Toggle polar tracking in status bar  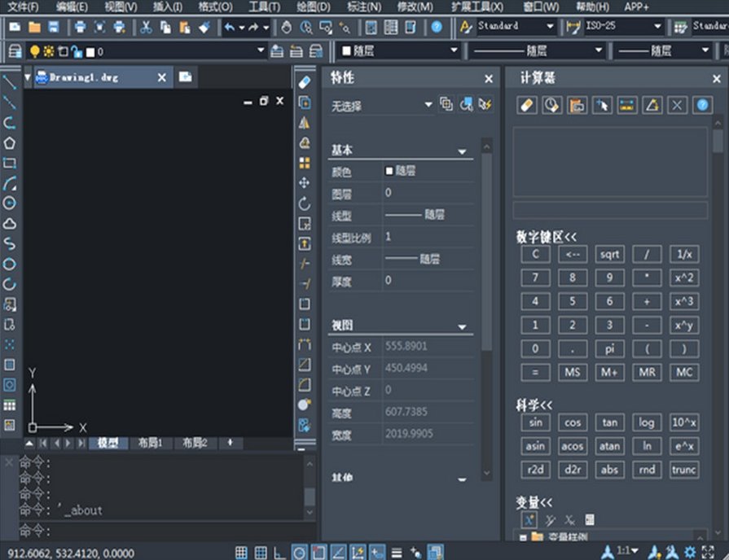(x=300, y=552)
